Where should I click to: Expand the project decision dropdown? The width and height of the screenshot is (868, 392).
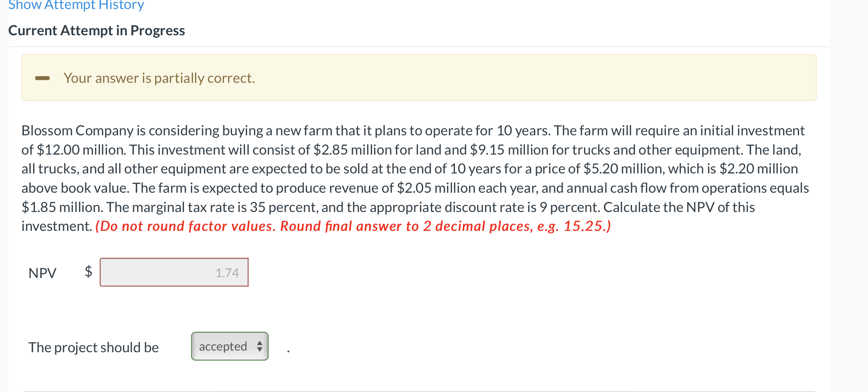click(229, 346)
